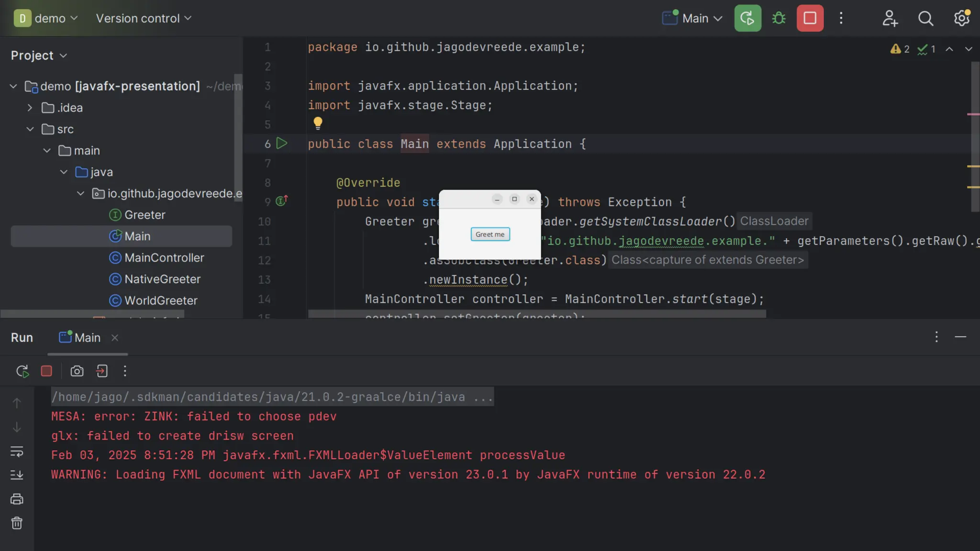Toggle soft-wrap in the console

[x=17, y=452]
